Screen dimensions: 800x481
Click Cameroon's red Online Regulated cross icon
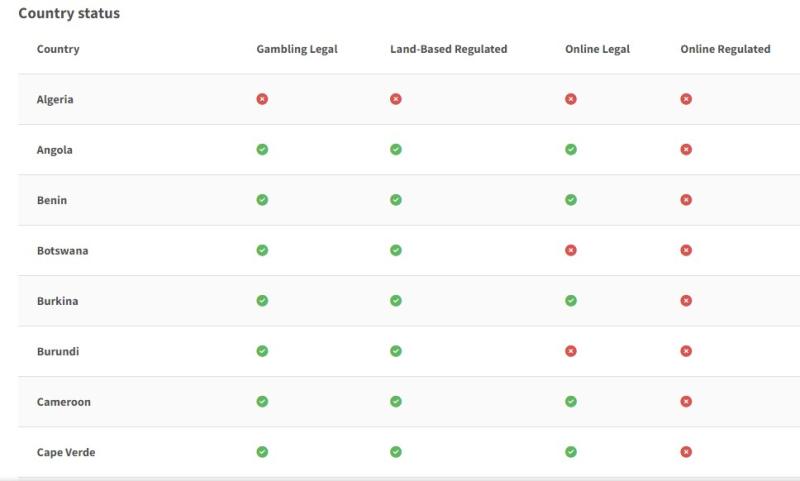click(x=686, y=401)
